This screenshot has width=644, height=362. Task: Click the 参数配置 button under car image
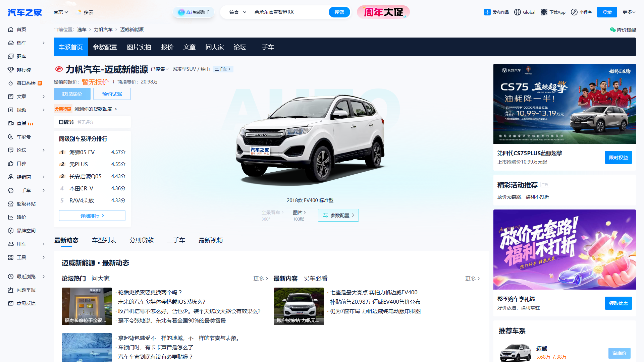(338, 215)
